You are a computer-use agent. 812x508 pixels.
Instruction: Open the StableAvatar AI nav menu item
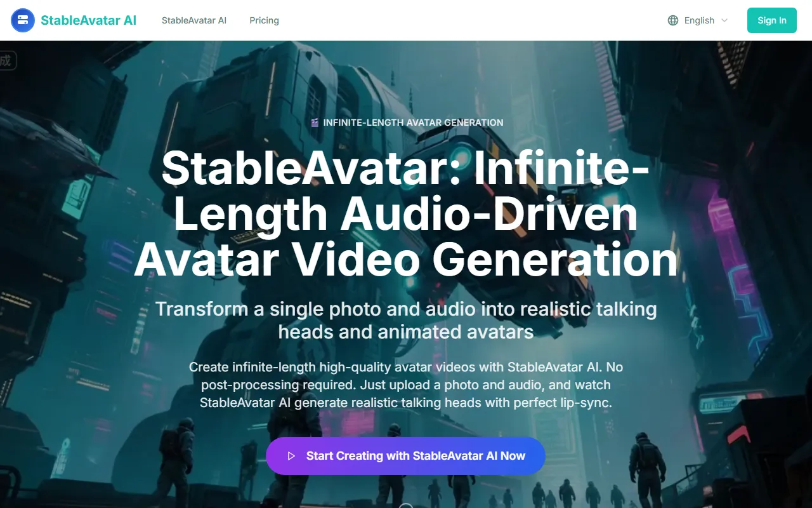tap(194, 20)
